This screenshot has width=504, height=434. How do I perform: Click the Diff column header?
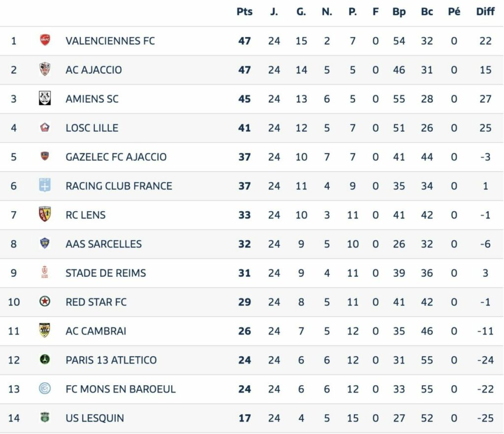(x=485, y=12)
